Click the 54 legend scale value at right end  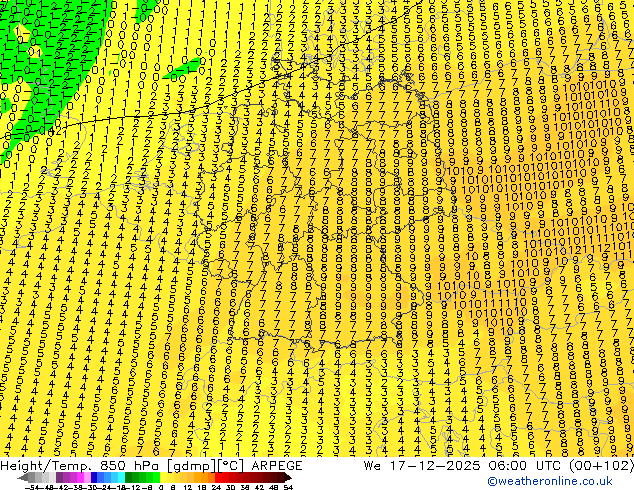(287, 488)
